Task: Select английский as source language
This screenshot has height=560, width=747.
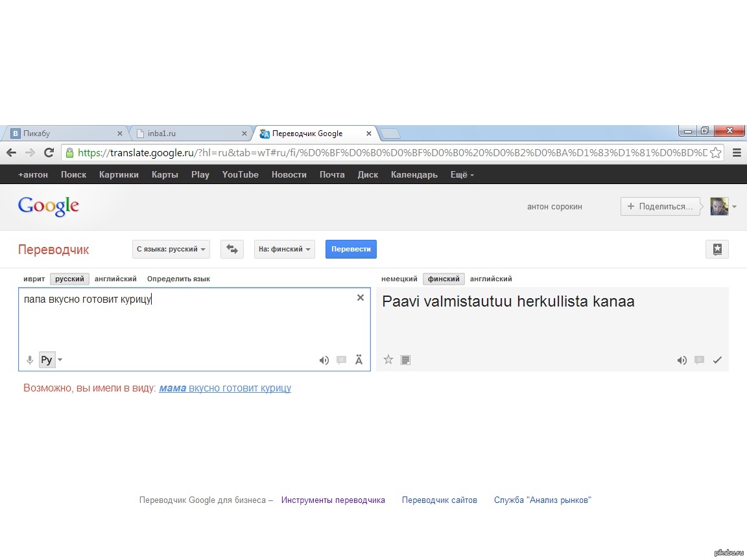Action: [x=115, y=279]
